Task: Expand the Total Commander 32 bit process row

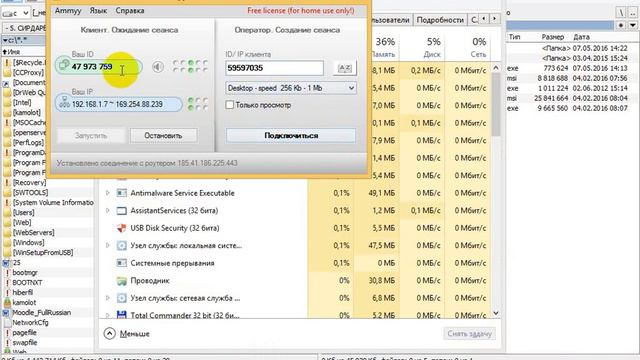Action: coord(108,315)
